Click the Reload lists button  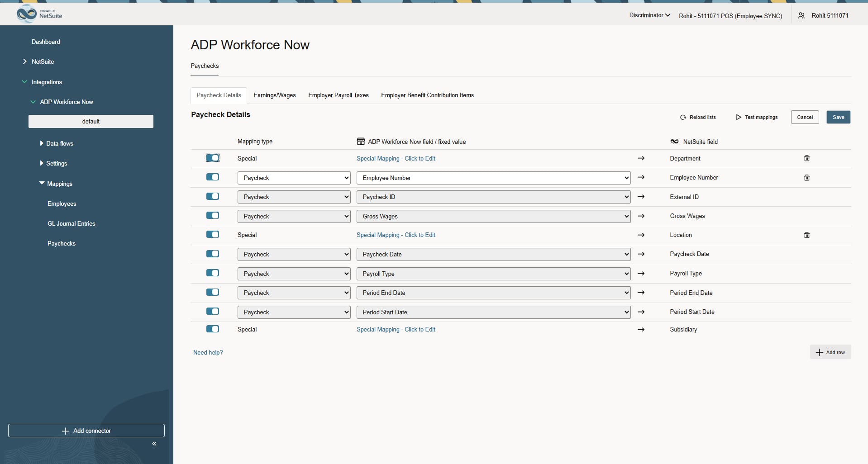(x=698, y=117)
